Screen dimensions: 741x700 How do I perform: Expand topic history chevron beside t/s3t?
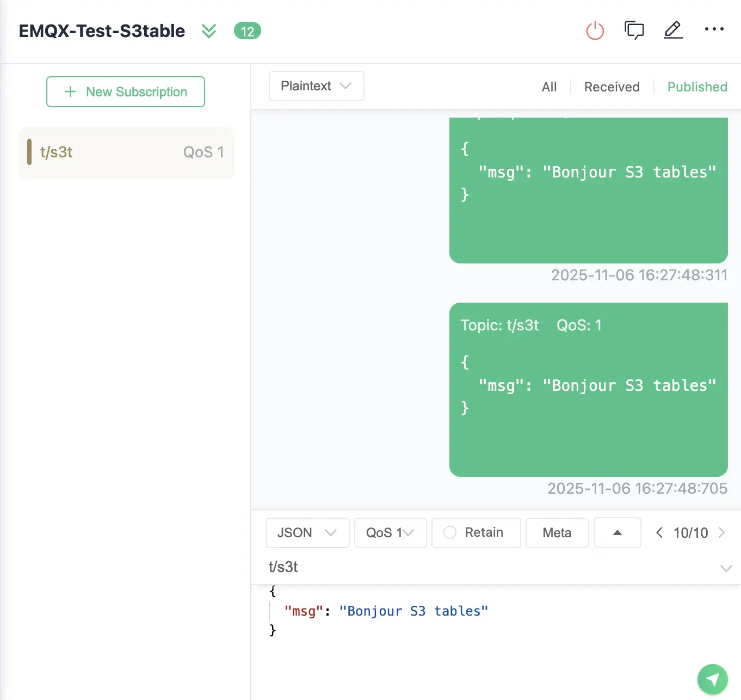726,568
